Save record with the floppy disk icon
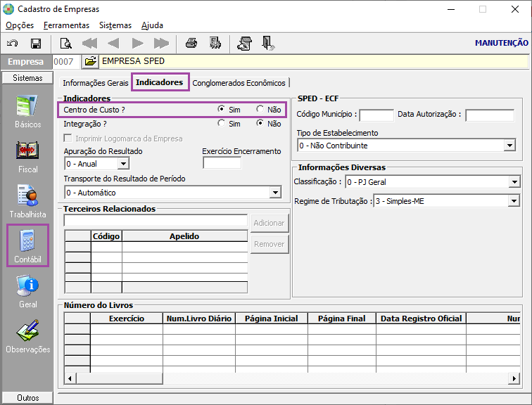Image resolution: width=532 pixels, height=405 pixels. point(36,44)
